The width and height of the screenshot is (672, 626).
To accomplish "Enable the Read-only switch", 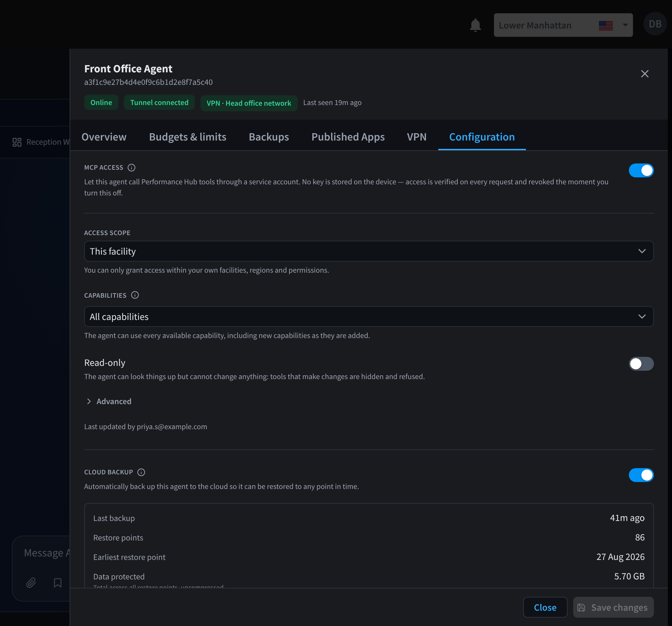I will 641,364.
